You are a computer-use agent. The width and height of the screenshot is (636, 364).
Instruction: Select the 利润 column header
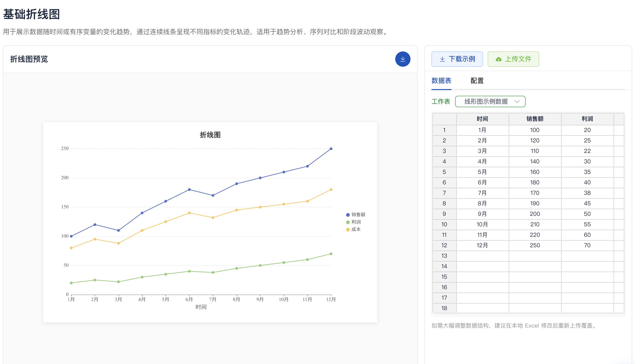point(587,119)
